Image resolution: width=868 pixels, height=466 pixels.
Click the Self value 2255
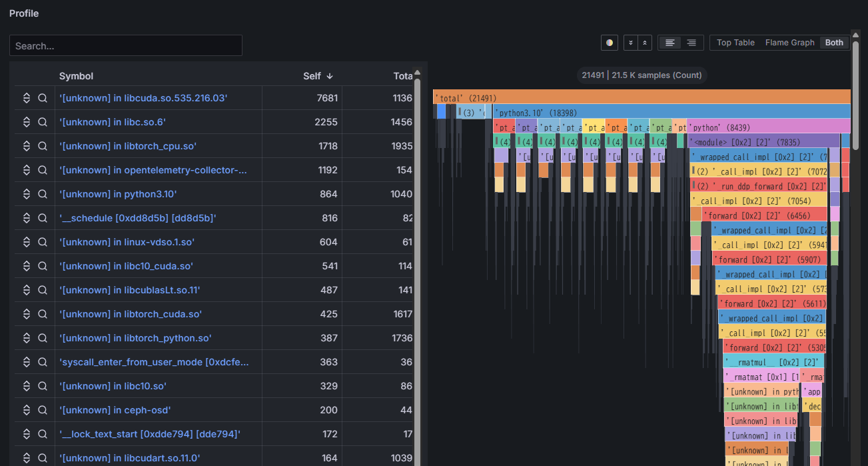click(x=326, y=122)
